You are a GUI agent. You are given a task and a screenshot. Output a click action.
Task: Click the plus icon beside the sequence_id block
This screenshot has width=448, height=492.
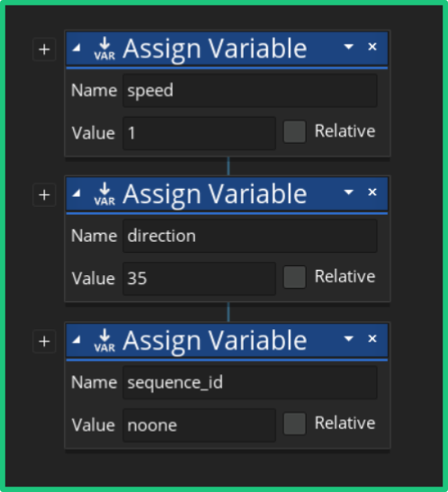[x=44, y=341]
